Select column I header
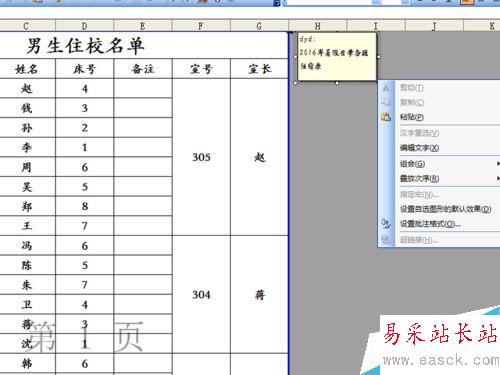 (x=376, y=26)
